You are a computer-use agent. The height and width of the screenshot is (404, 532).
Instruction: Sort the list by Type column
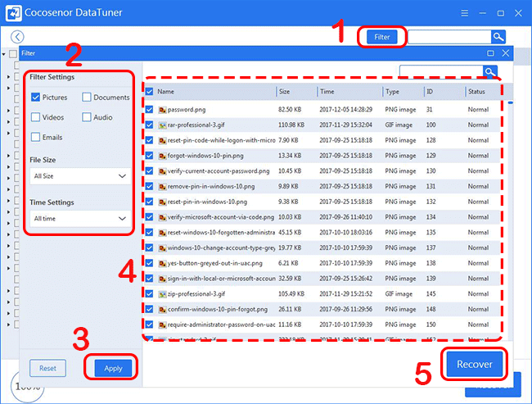(x=392, y=92)
